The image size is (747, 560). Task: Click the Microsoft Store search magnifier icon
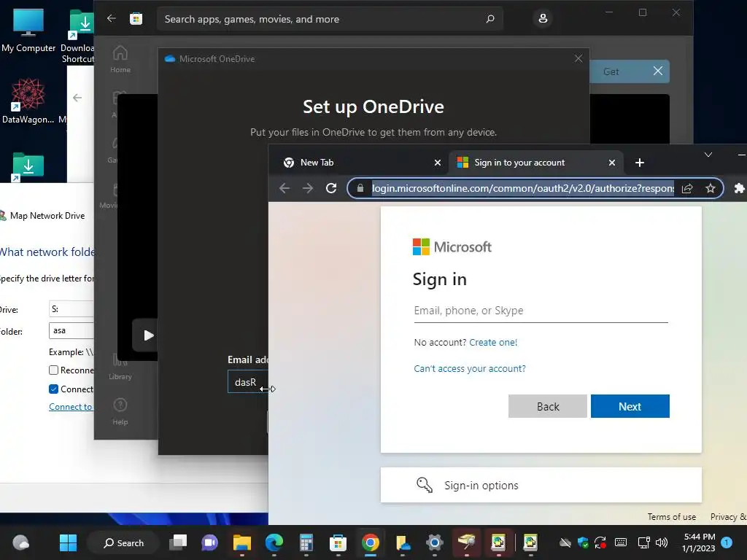[x=489, y=19]
